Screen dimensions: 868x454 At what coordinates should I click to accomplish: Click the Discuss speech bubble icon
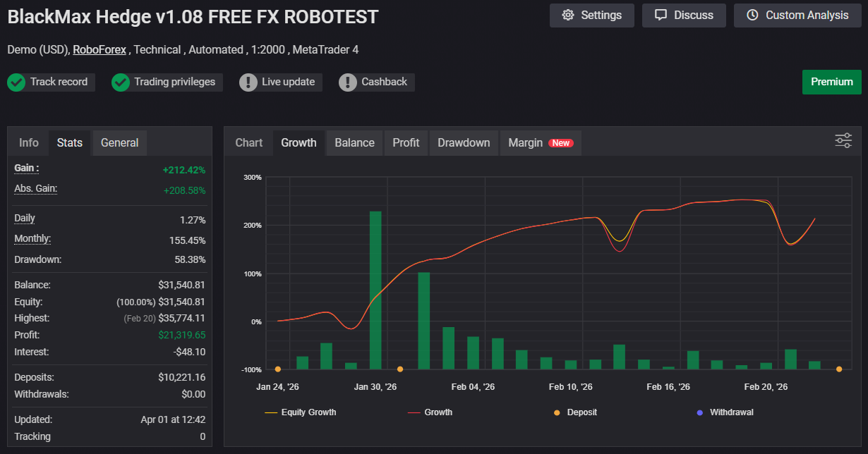pyautogui.click(x=661, y=16)
